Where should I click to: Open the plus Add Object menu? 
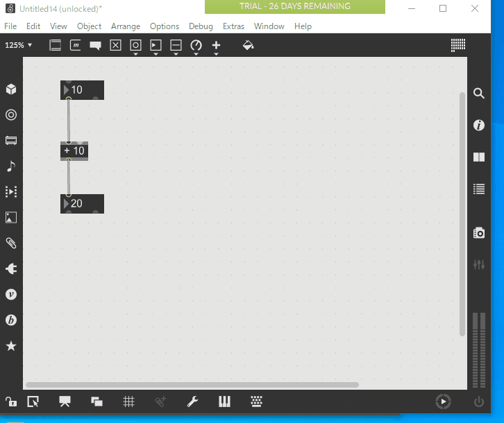tap(217, 45)
